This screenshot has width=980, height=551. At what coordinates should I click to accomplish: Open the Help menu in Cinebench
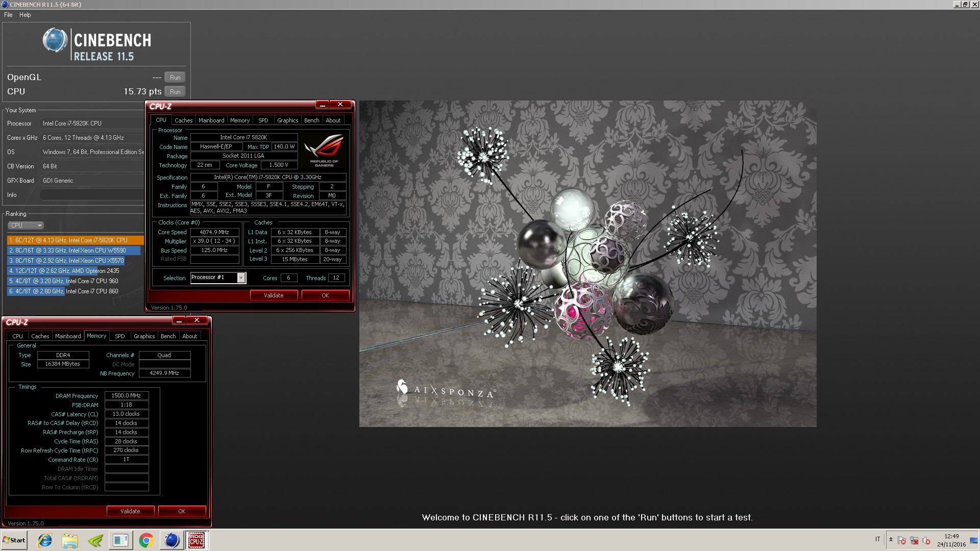(25, 15)
